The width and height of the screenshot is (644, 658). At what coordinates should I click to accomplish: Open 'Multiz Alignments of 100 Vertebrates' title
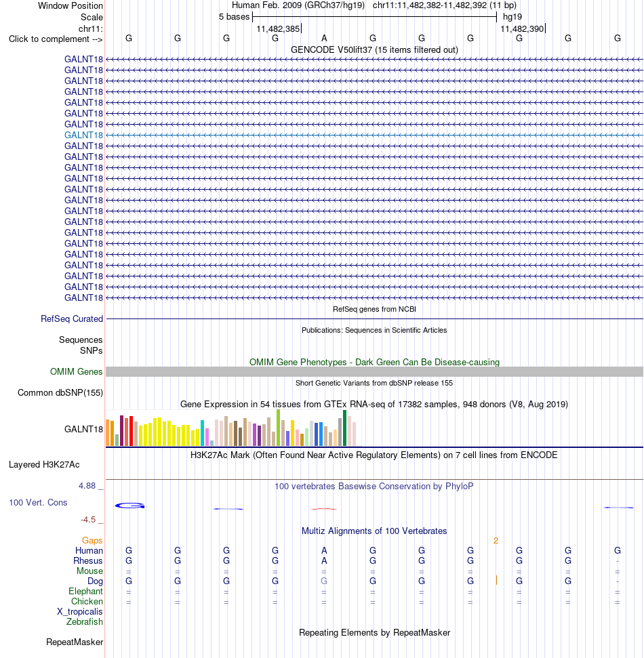click(x=374, y=531)
